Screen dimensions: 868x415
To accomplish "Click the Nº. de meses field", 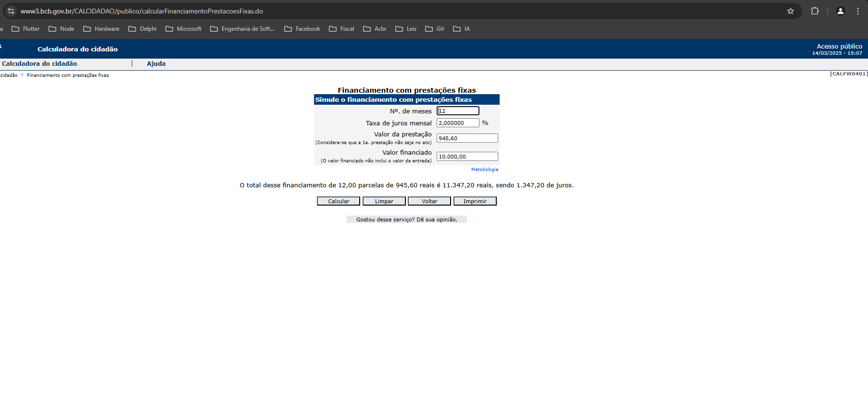I will click(457, 111).
